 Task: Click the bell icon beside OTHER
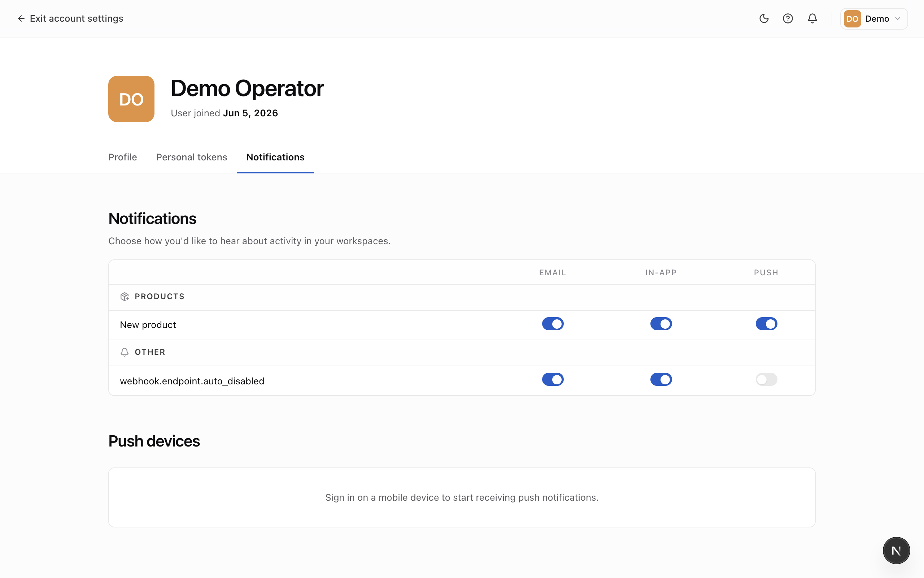click(125, 352)
